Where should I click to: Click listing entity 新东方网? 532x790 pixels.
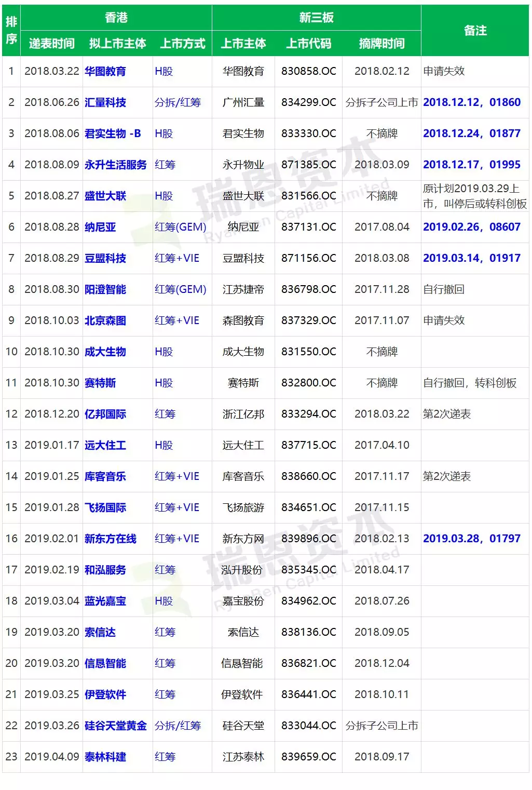pos(243,539)
